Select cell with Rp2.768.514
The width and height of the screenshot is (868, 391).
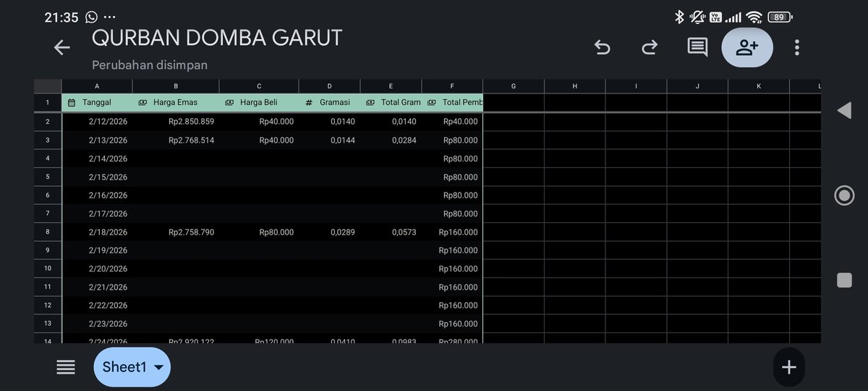tap(176, 140)
